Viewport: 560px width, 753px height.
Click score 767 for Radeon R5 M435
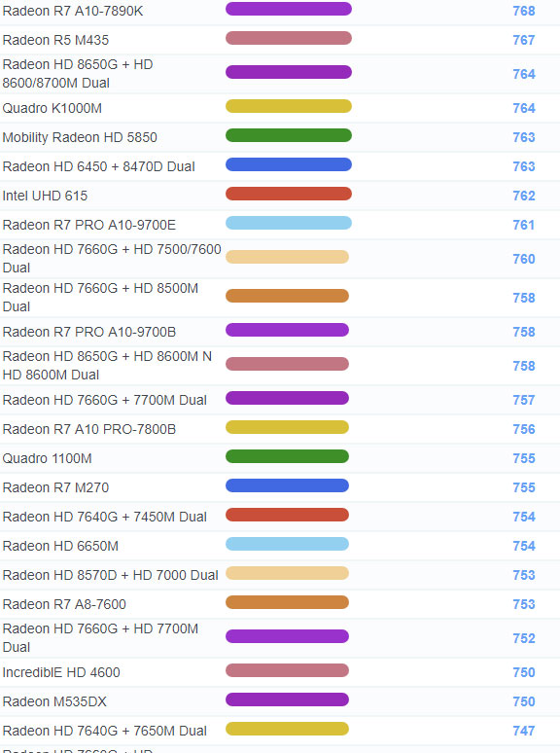click(523, 40)
